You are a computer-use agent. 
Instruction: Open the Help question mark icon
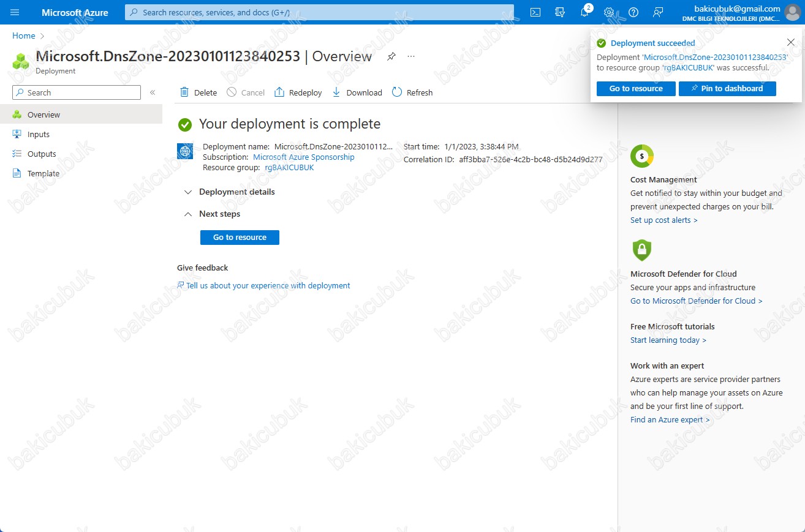[x=633, y=12]
